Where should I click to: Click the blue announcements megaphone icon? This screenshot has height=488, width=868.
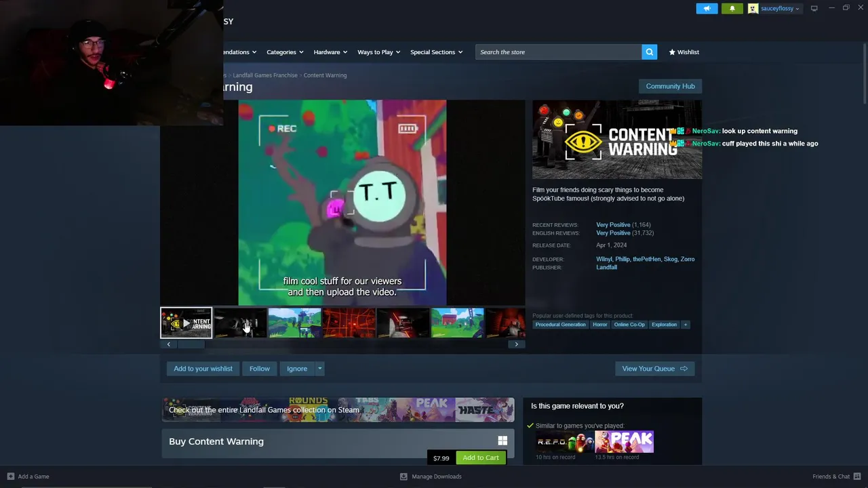[x=707, y=8]
